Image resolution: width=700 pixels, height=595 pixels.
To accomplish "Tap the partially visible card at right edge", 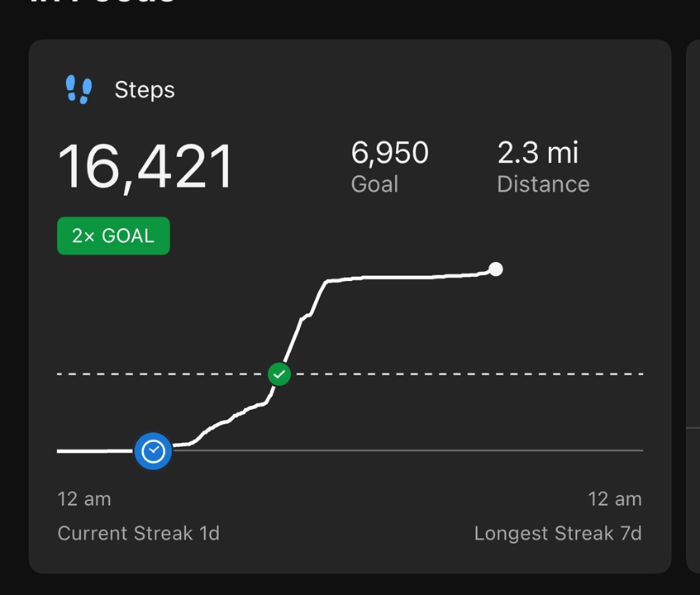I will pyautogui.click(x=693, y=307).
